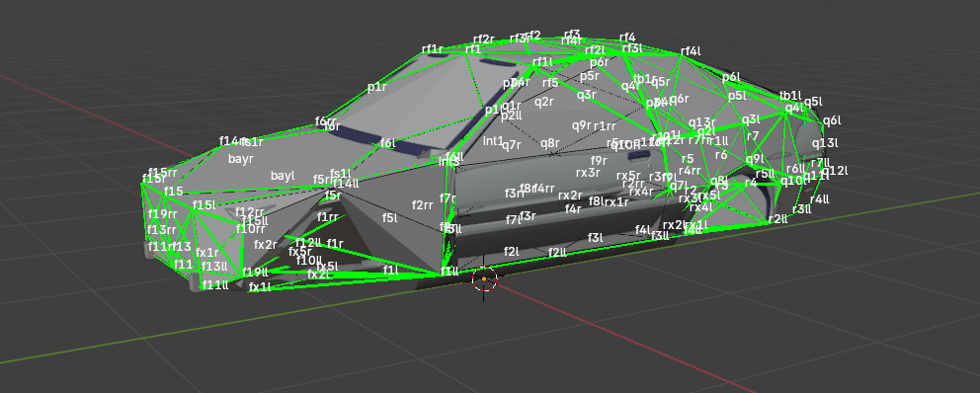The width and height of the screenshot is (980, 393).
Task: Select the bayr node on the hood
Action: tap(241, 159)
